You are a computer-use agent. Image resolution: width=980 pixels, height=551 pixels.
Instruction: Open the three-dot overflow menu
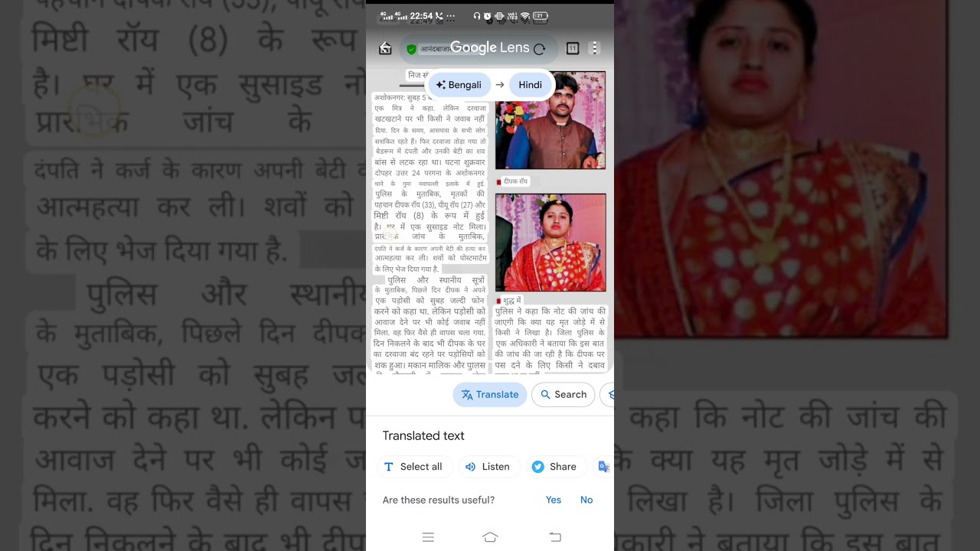(x=594, y=48)
